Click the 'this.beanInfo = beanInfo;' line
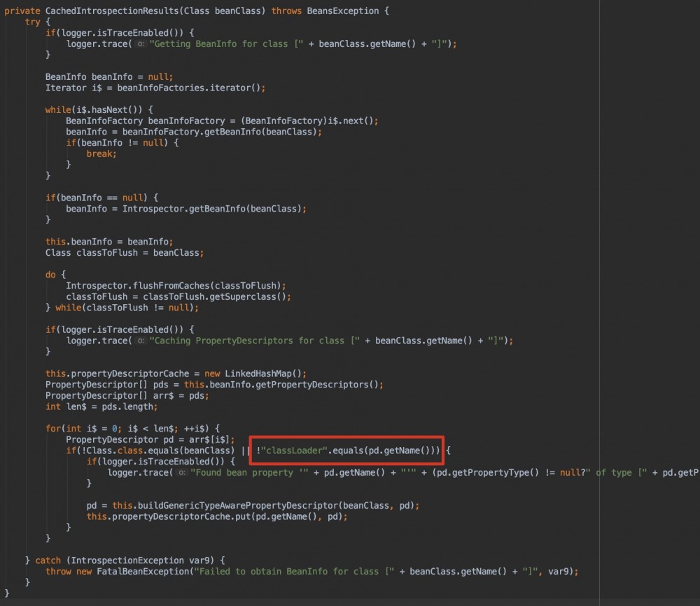 pos(109,242)
